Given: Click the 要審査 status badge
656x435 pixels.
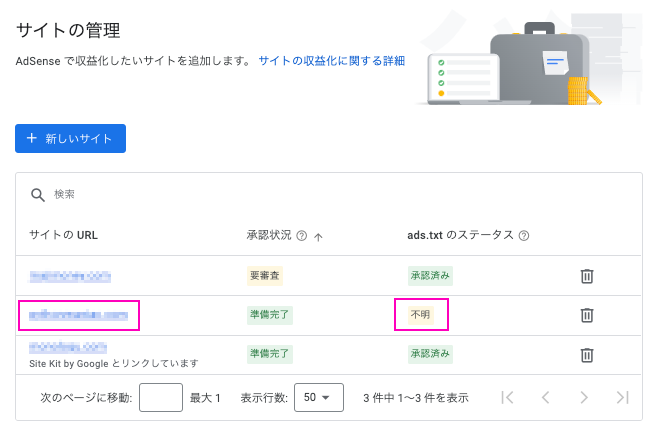Looking at the screenshot, I should (265, 276).
